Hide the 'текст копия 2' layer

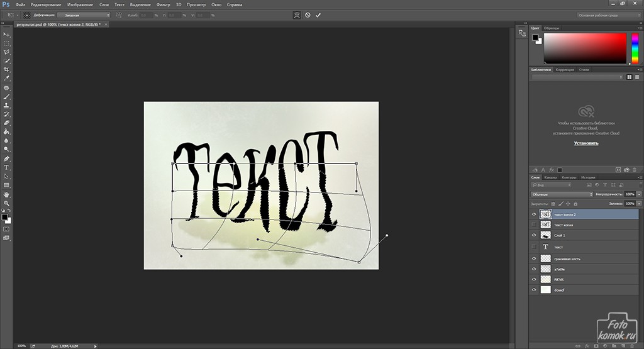point(534,214)
